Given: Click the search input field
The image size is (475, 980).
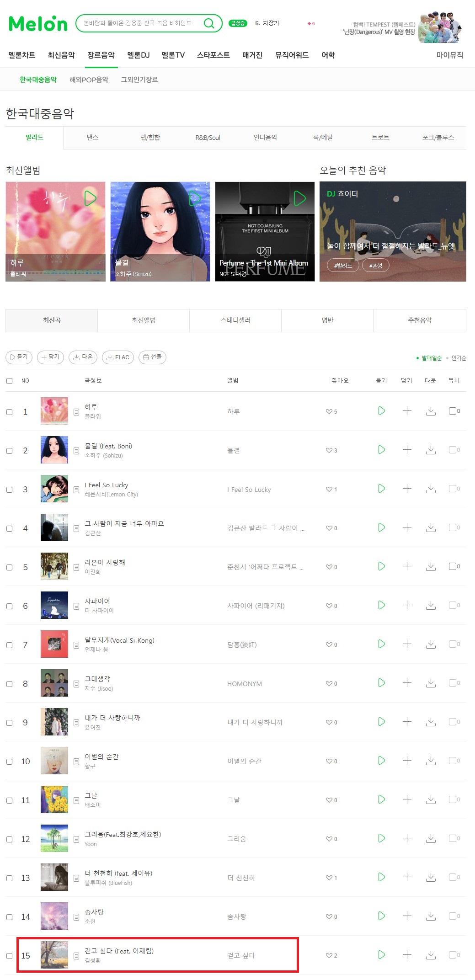Looking at the screenshot, I should tap(139, 23).
